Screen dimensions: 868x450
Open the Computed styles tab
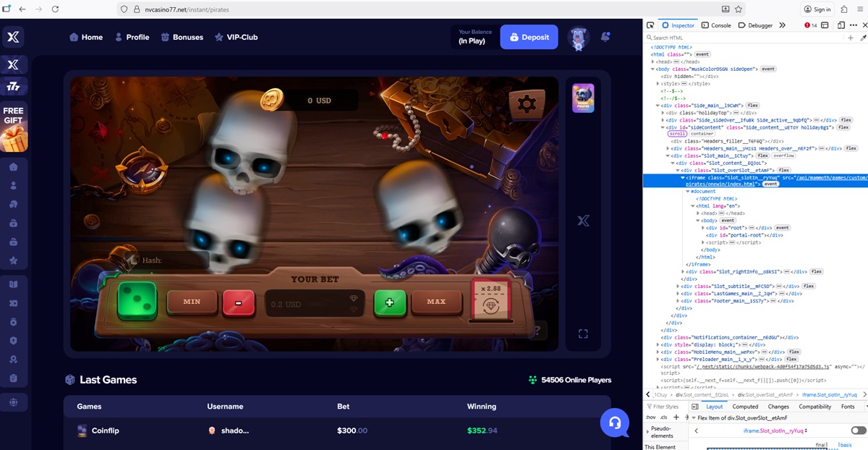pyautogui.click(x=745, y=407)
